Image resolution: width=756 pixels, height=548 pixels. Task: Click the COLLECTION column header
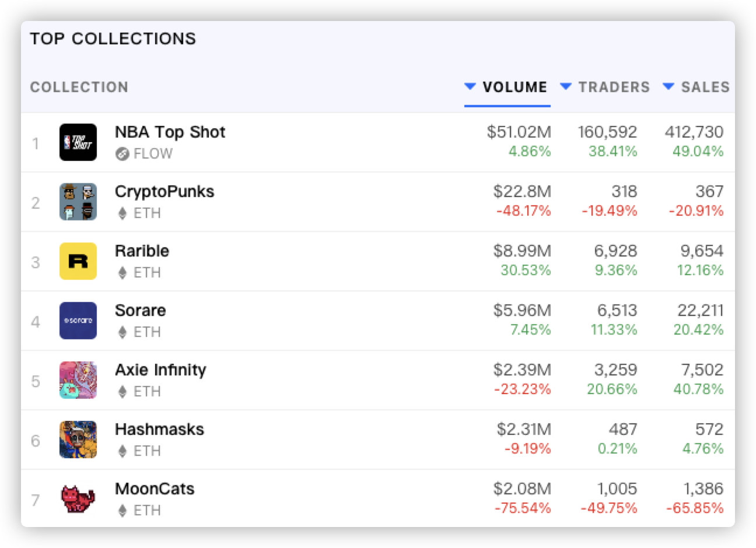pyautogui.click(x=79, y=87)
